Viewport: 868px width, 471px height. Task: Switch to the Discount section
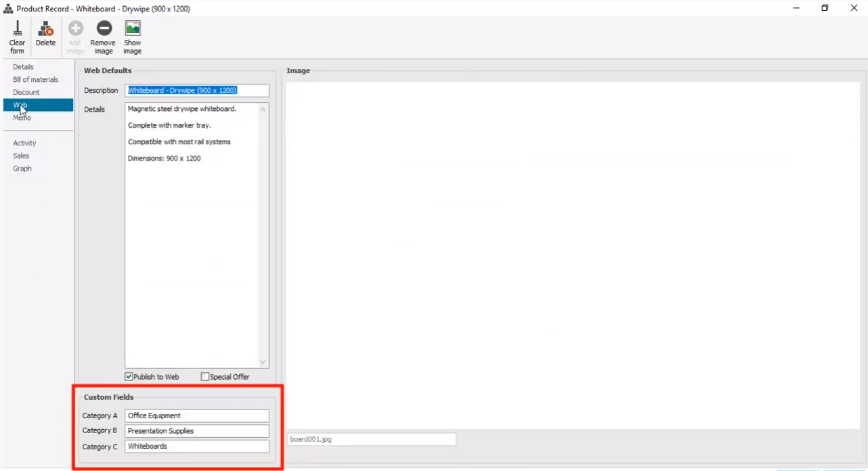(26, 93)
